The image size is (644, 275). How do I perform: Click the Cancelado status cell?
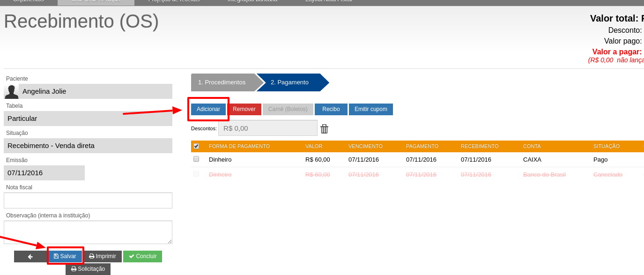click(608, 174)
